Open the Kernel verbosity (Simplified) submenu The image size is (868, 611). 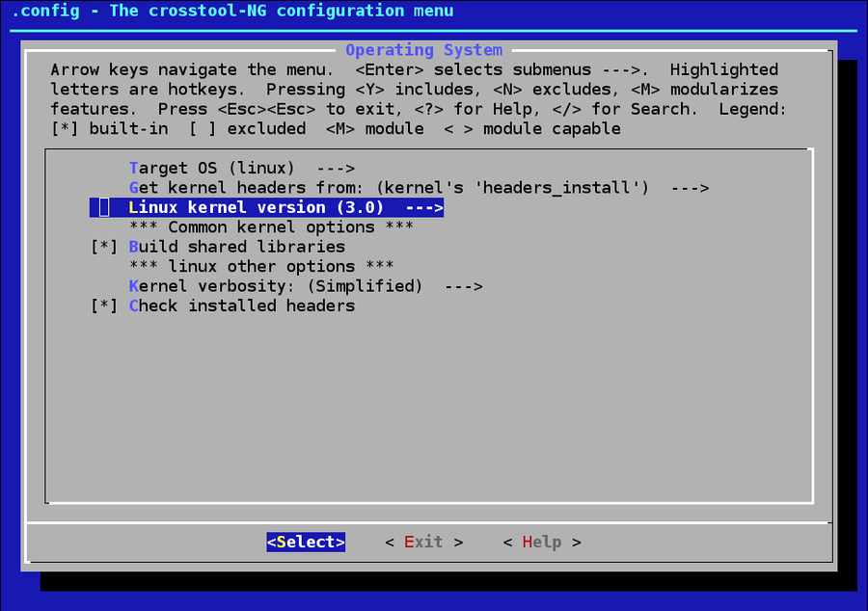point(306,286)
